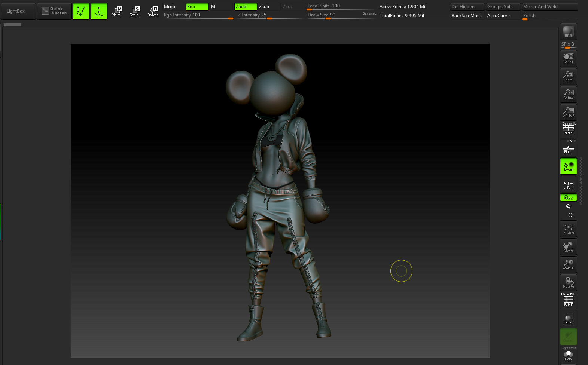This screenshot has width=588, height=365.
Task: Click the Mirror And Weld button
Action: click(x=549, y=7)
